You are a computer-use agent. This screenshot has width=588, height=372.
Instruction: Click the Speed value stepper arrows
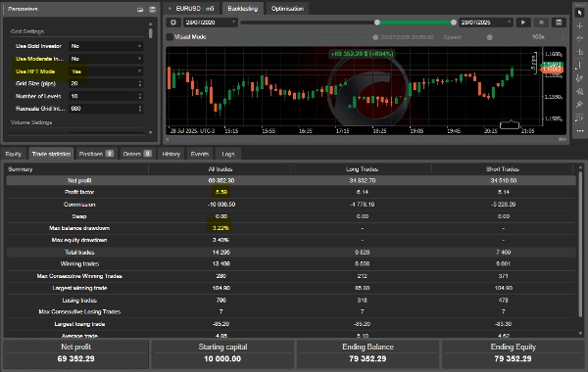pos(563,37)
